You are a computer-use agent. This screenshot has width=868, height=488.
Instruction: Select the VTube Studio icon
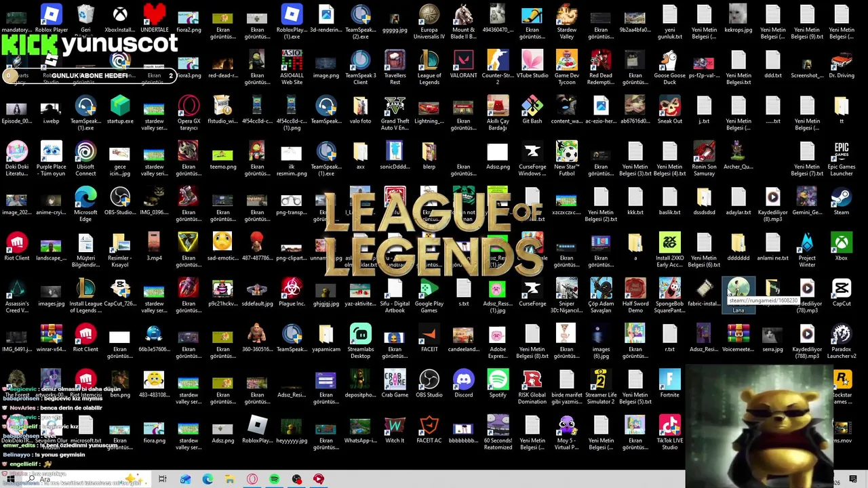point(532,64)
